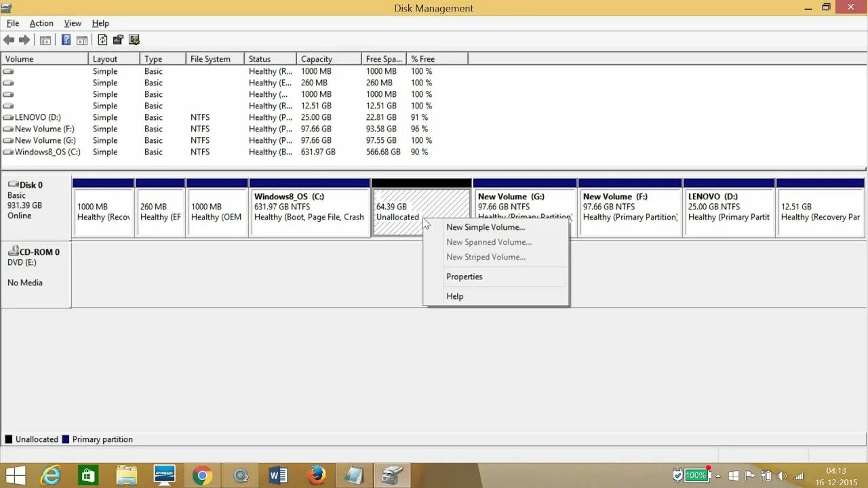Click the green 100% battery gauge
Image resolution: width=868 pixels, height=488 pixels.
tap(696, 476)
